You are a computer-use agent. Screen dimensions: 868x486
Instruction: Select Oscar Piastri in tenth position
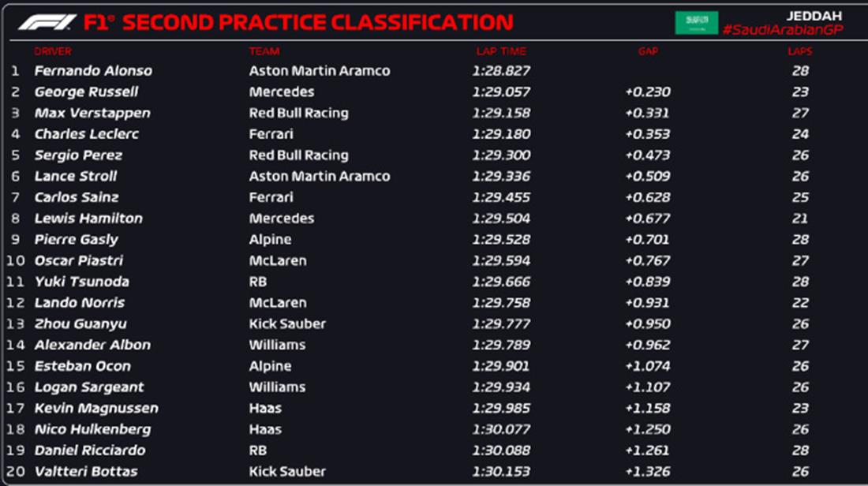pos(79,260)
